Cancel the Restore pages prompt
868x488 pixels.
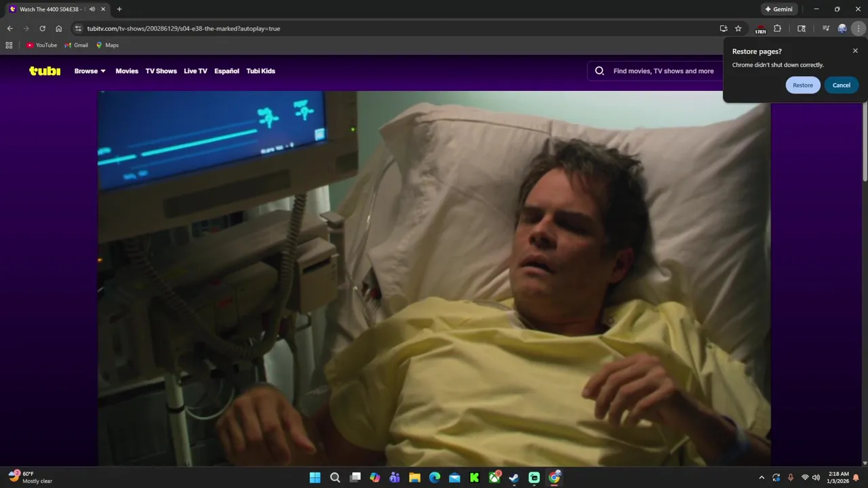click(842, 85)
